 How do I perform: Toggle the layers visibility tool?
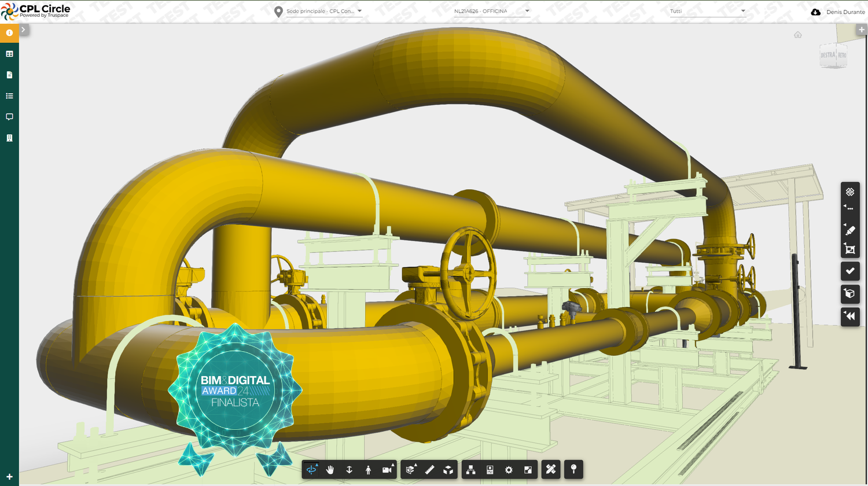point(849,192)
